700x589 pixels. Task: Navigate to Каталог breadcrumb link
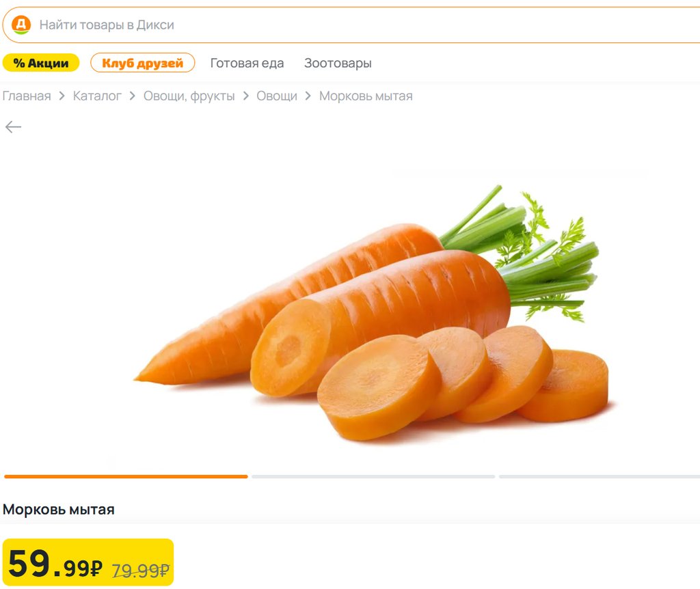click(x=97, y=96)
